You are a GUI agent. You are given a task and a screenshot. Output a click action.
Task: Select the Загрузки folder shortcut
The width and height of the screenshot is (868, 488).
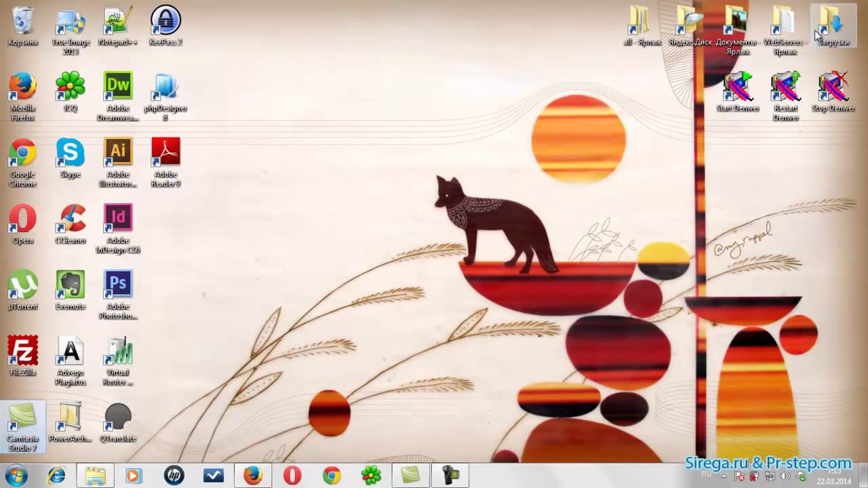click(833, 27)
